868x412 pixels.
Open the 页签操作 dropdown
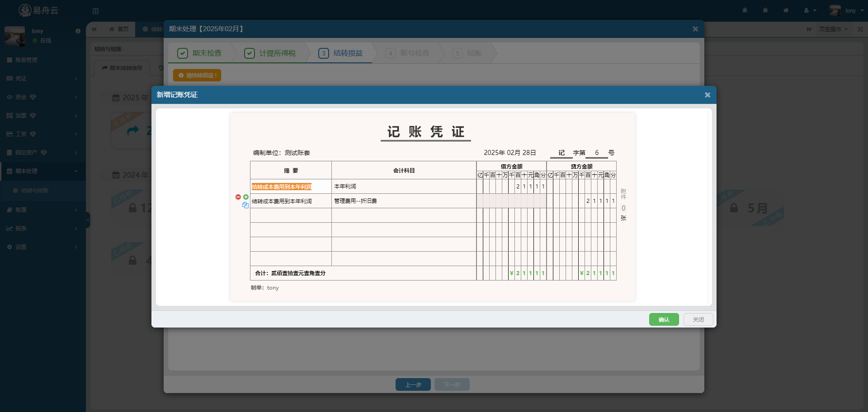click(x=833, y=29)
